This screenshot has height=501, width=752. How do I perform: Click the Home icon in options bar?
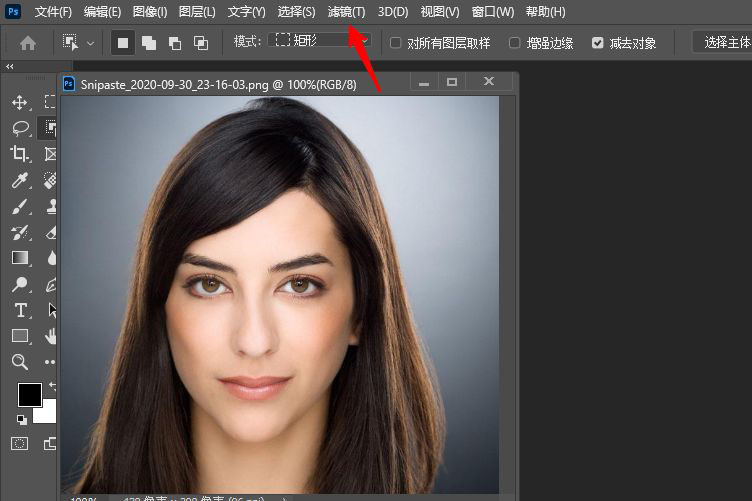28,43
